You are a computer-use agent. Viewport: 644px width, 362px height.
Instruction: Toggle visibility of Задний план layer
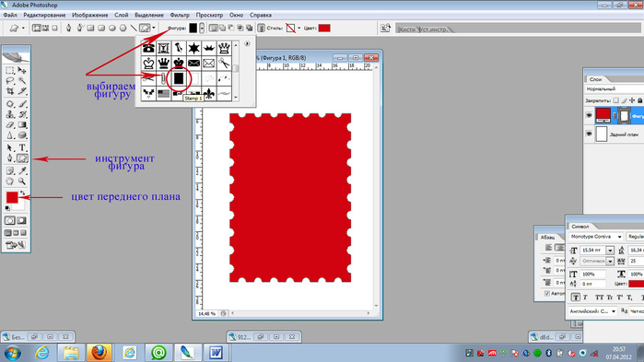tap(589, 134)
